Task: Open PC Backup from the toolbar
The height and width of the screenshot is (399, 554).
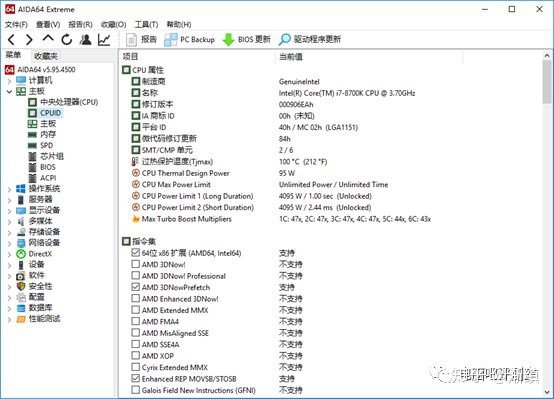Action: [x=189, y=40]
